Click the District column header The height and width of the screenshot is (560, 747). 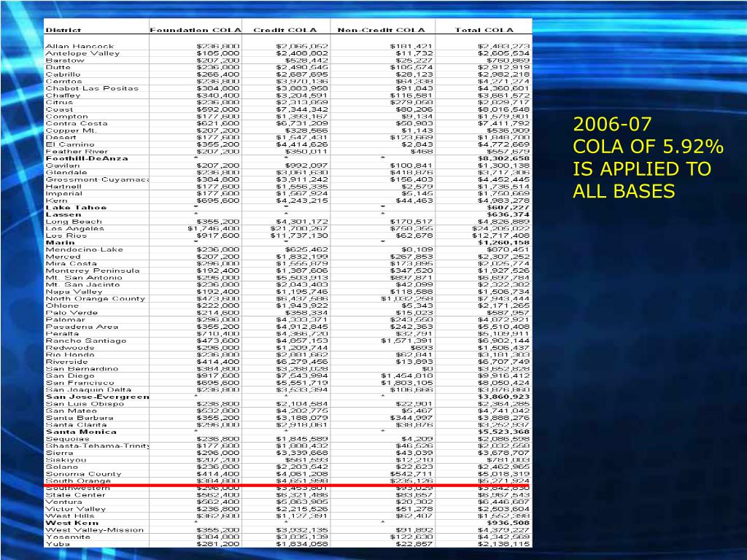(x=63, y=30)
